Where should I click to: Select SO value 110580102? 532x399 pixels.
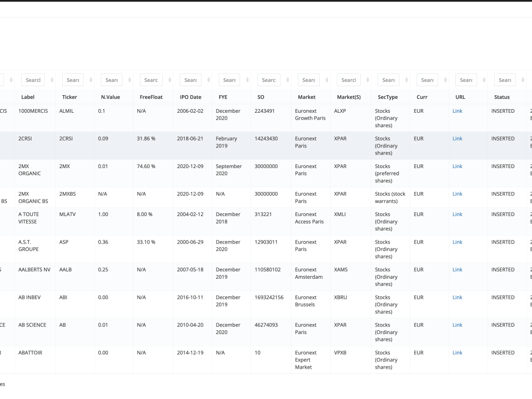point(271,277)
